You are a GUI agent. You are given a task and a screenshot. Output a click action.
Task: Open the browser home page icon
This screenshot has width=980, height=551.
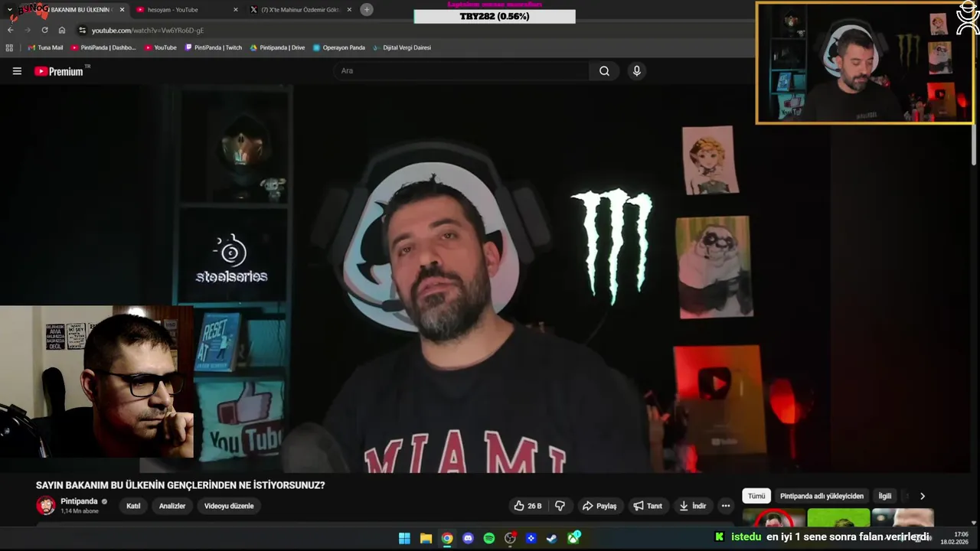point(62,30)
